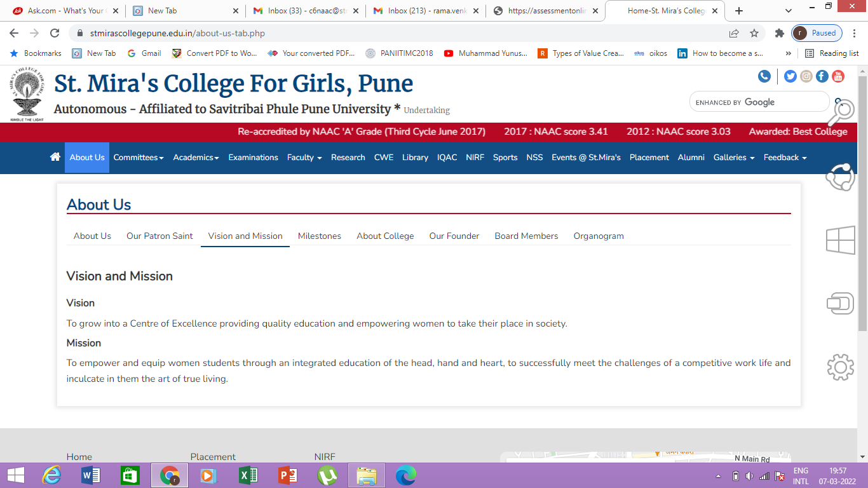Go to the Placement nav link
The image size is (868, 488).
(x=649, y=158)
